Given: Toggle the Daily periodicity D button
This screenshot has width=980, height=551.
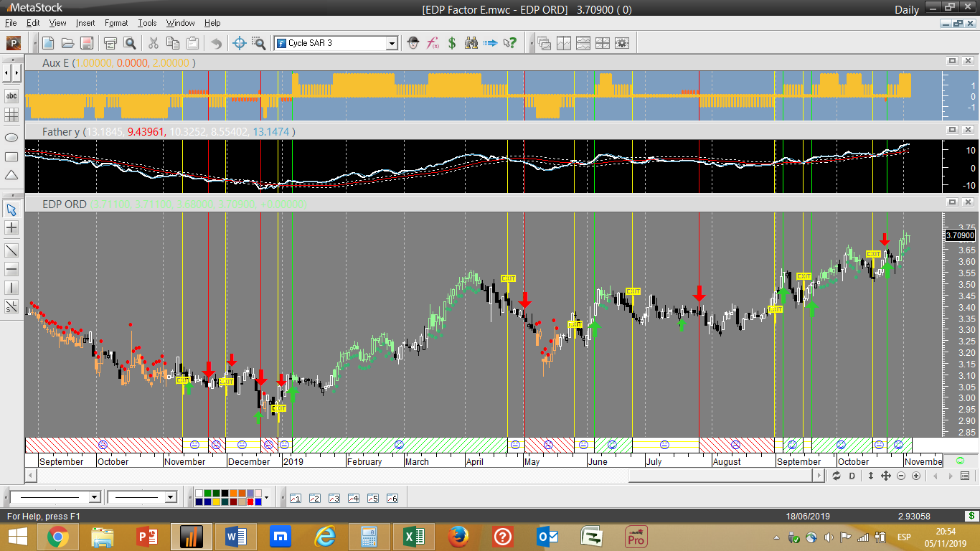Looking at the screenshot, I should pos(852,476).
